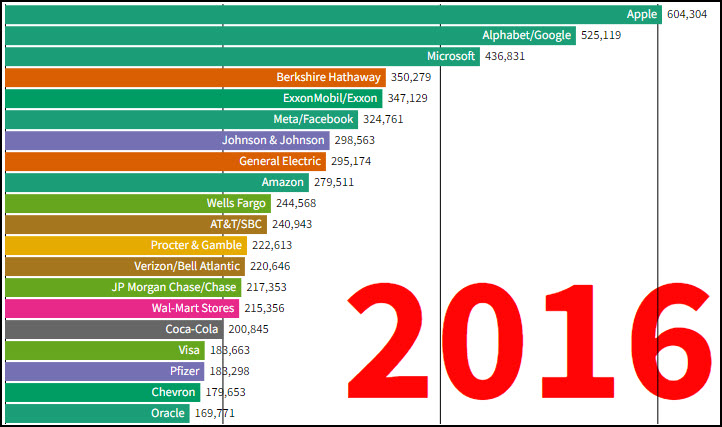The height and width of the screenshot is (427, 722).
Task: Click the value 279,511
Action: [x=334, y=182]
